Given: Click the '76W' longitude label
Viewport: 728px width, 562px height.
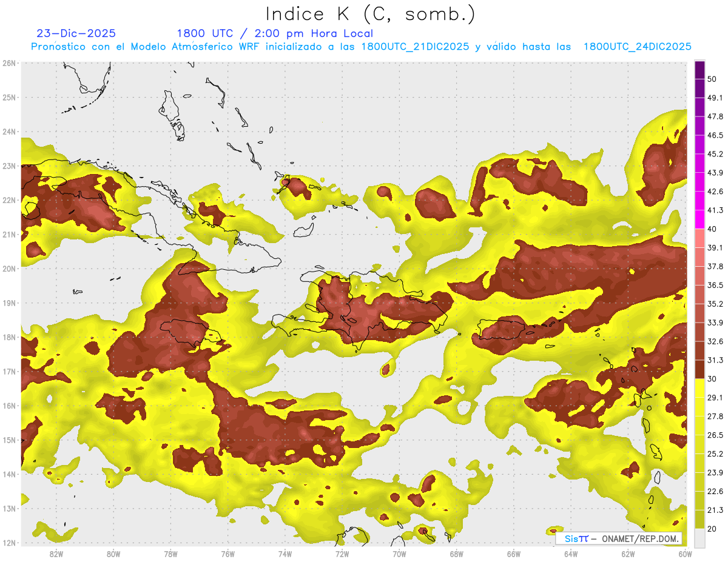Looking at the screenshot, I should 228,554.
